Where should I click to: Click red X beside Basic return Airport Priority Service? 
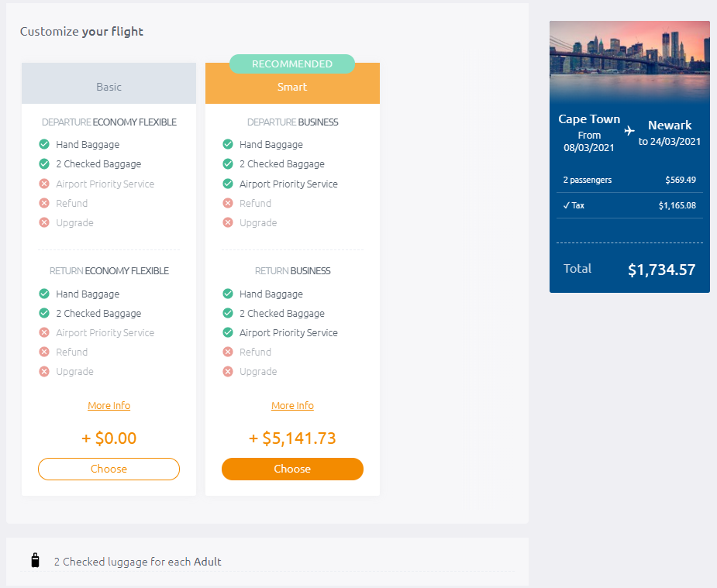(x=44, y=332)
